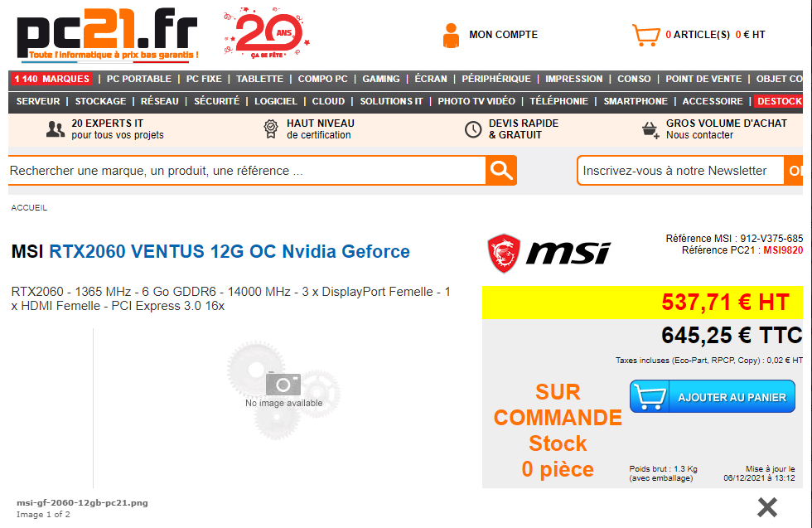The image size is (812, 528).
Task: Open the 1 140 Marques menu
Action: click(x=51, y=79)
